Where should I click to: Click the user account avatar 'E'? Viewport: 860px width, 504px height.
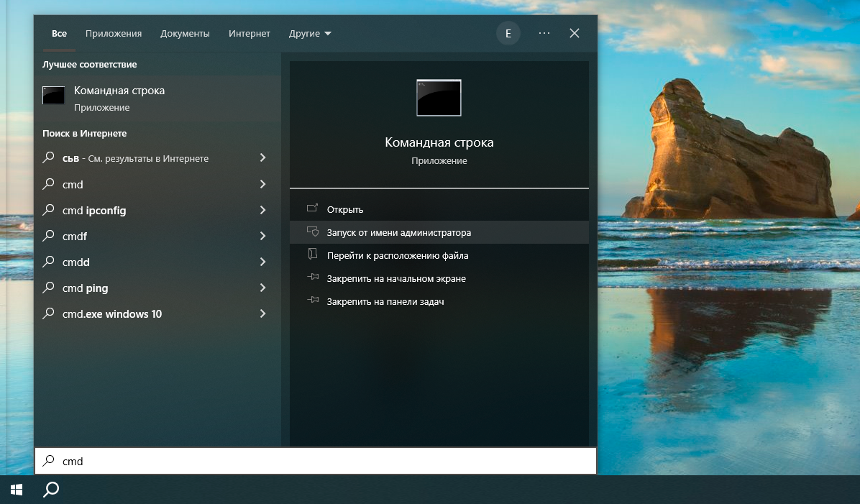(x=508, y=33)
